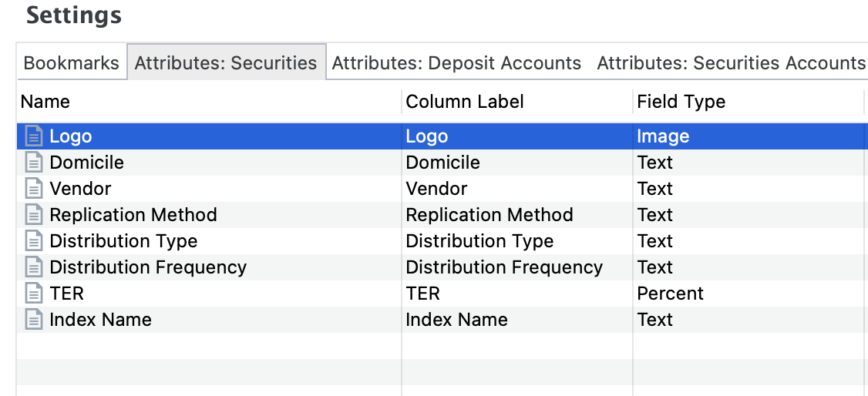Click the icon beside Distribution Type
Viewport: 868px width, 396px height.
pyautogui.click(x=33, y=241)
